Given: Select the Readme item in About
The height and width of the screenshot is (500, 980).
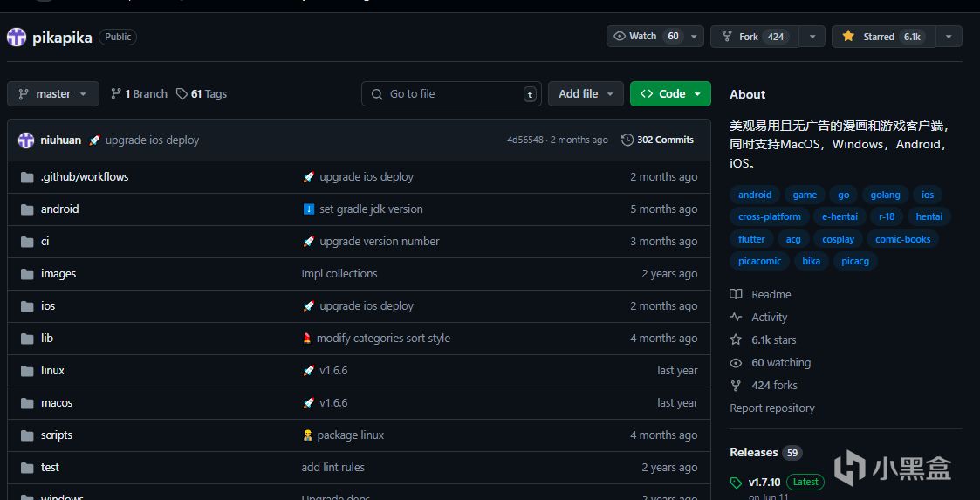Looking at the screenshot, I should (771, 295).
